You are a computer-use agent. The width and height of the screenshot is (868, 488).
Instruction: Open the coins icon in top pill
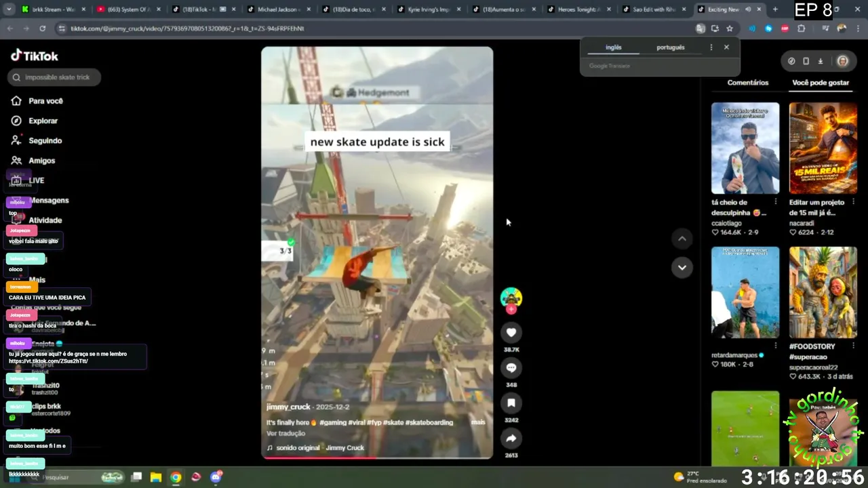tap(791, 61)
